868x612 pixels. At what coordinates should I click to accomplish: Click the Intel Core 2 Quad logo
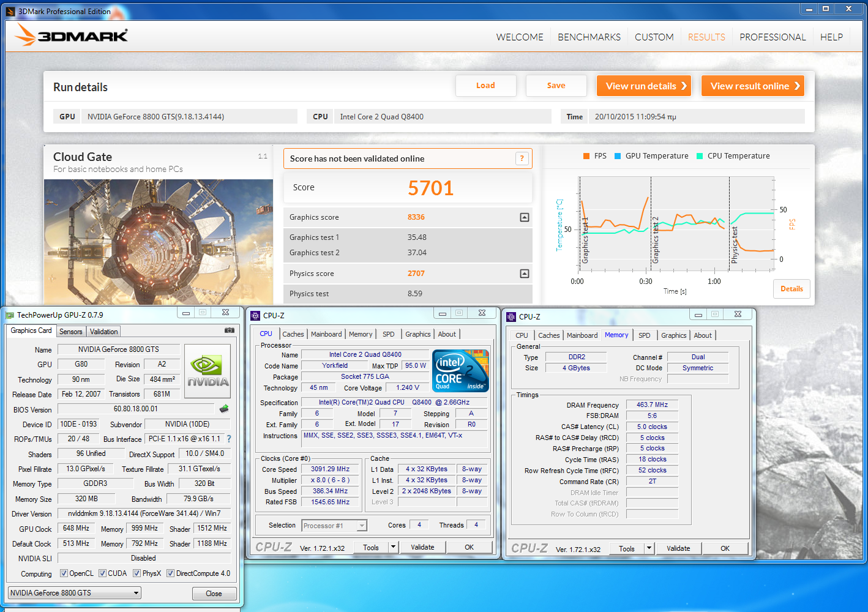460,370
